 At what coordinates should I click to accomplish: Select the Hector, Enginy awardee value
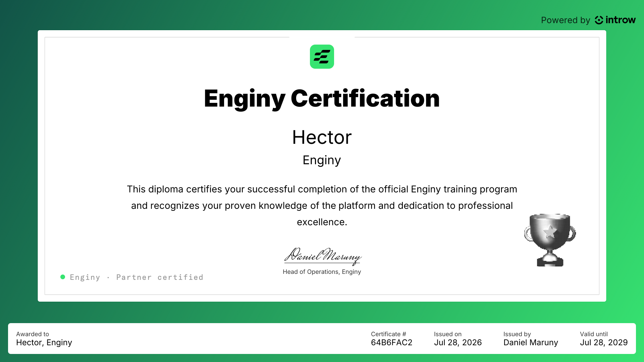(x=44, y=343)
